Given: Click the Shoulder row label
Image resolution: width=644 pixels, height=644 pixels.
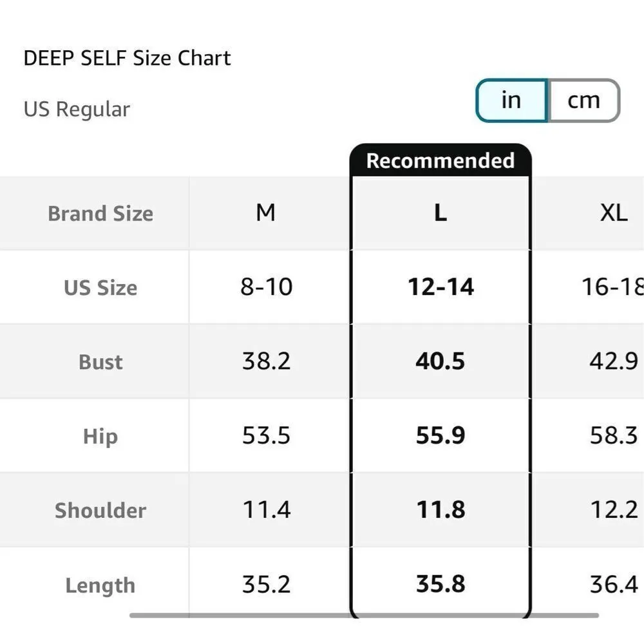Looking at the screenshot, I should pos(100,511).
